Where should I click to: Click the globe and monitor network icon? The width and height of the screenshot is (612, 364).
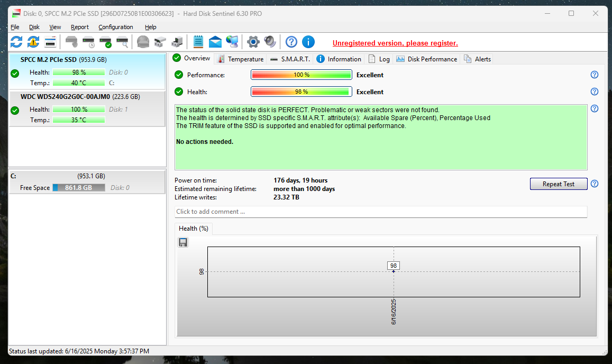pyautogui.click(x=232, y=42)
